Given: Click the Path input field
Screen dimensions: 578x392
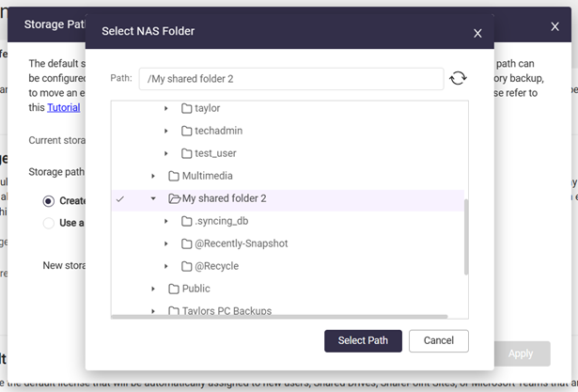Looking at the screenshot, I should tap(290, 79).
